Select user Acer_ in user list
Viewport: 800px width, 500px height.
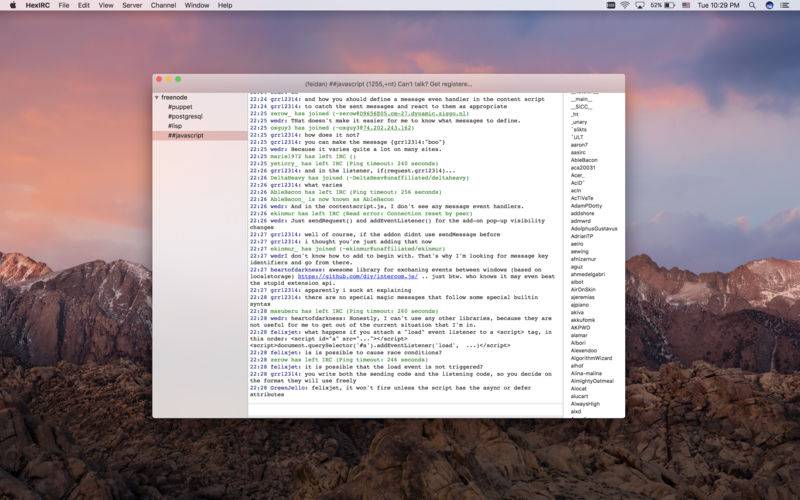click(x=577, y=176)
